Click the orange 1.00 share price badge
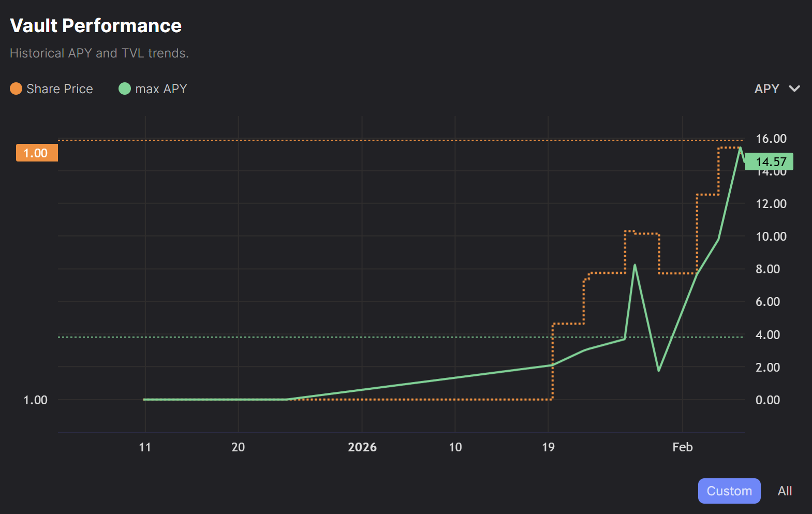The height and width of the screenshot is (514, 812). tap(36, 153)
